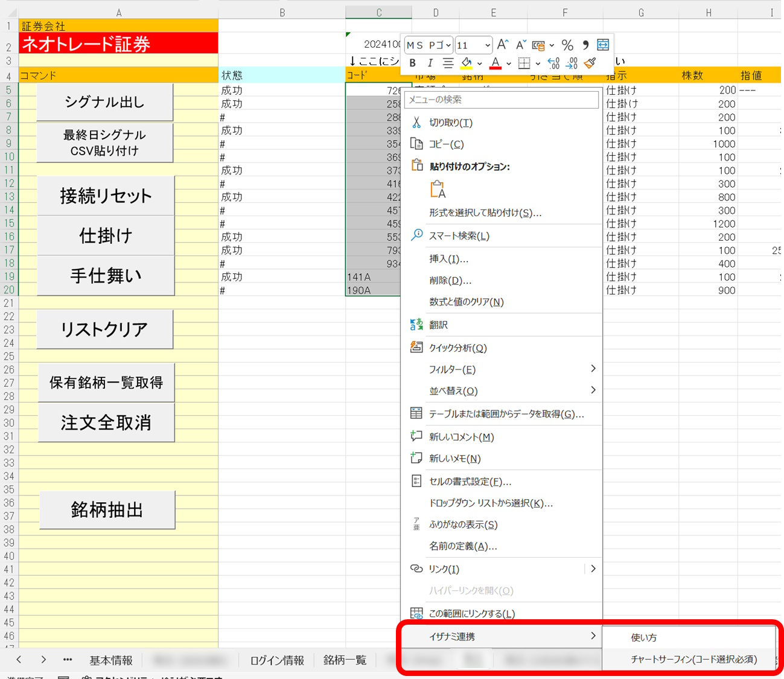
Task: Toggle italic in mini toolbar
Action: (430, 63)
